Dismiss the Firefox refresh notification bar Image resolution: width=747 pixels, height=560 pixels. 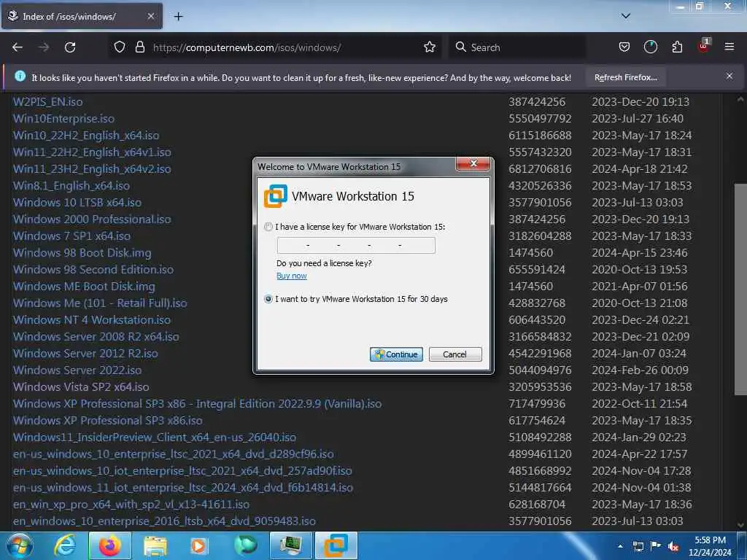pos(729,76)
